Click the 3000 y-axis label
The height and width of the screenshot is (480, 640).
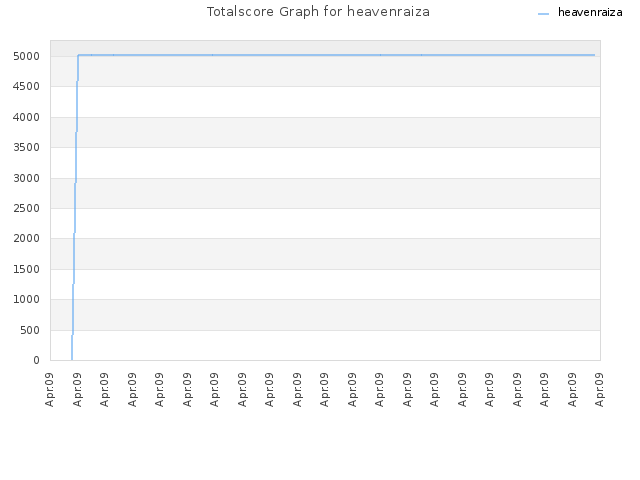click(27, 178)
